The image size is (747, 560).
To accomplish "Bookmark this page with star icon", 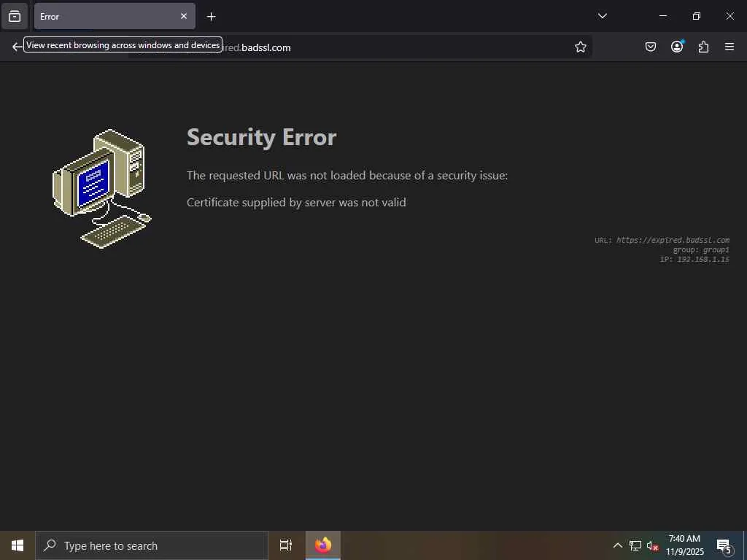I will point(580,47).
